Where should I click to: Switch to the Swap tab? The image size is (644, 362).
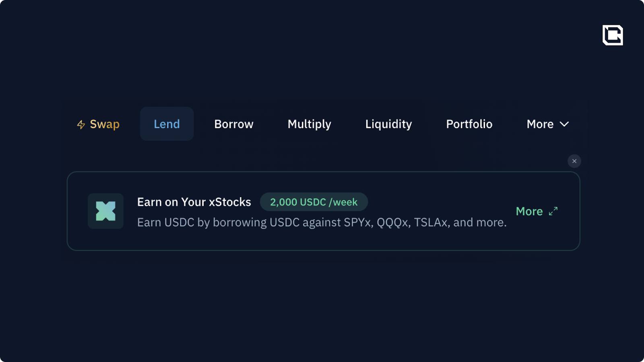[x=104, y=124]
